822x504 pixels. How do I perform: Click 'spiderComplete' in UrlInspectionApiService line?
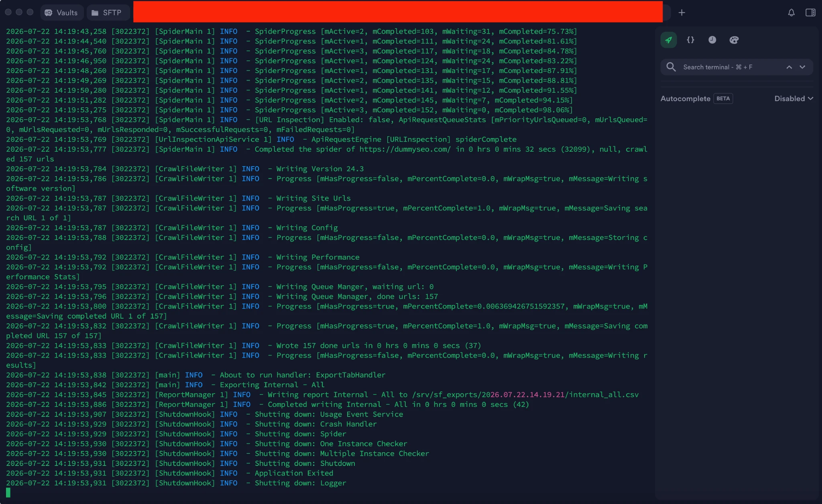(486, 140)
